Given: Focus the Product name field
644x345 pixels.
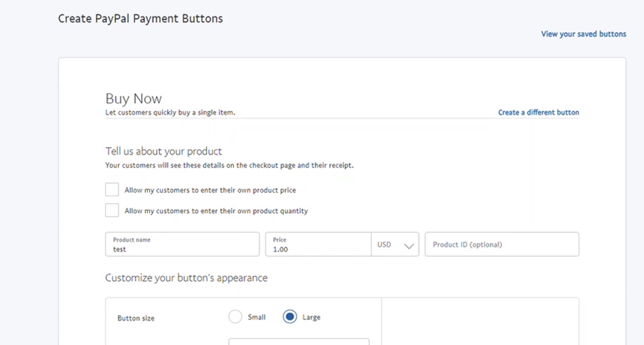Looking at the screenshot, I should click(x=182, y=244).
